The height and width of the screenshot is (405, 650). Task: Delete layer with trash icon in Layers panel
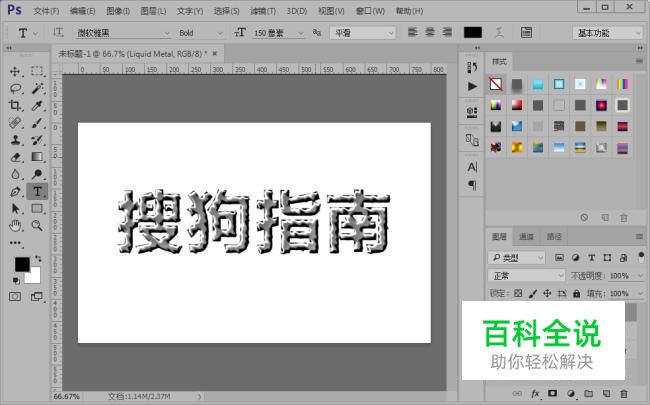(x=624, y=393)
